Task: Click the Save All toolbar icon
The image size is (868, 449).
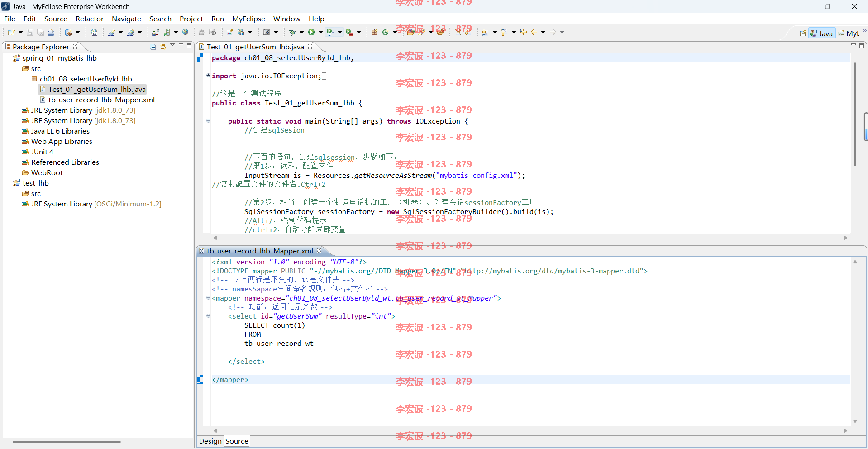Action: pos(40,32)
